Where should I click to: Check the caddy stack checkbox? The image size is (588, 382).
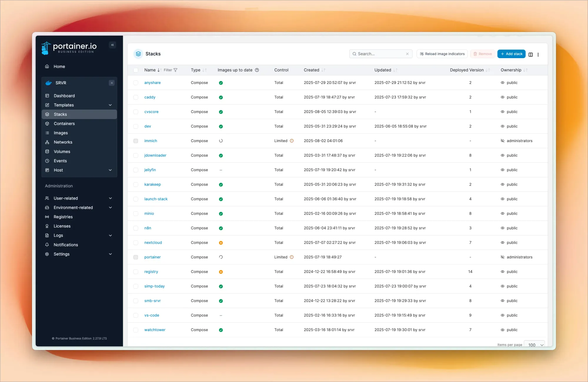coord(136,97)
